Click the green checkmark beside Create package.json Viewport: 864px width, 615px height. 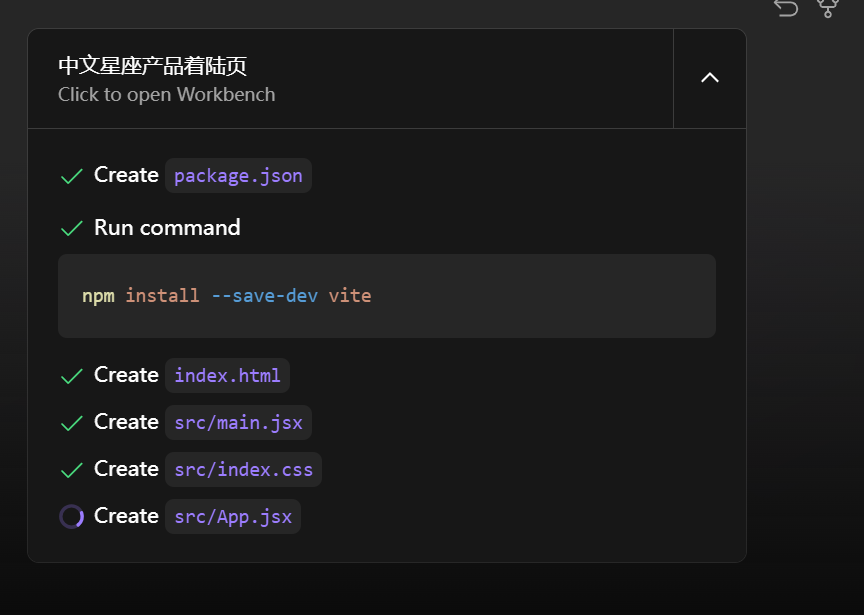click(72, 176)
